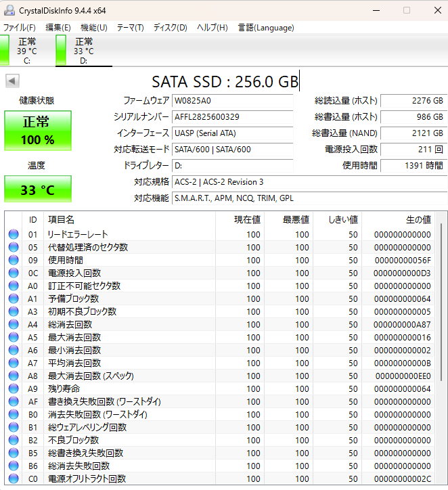Click status circle for A8 最大消去回数 (スペック)
Image resolution: width=448 pixels, height=490 pixels.
tap(14, 376)
